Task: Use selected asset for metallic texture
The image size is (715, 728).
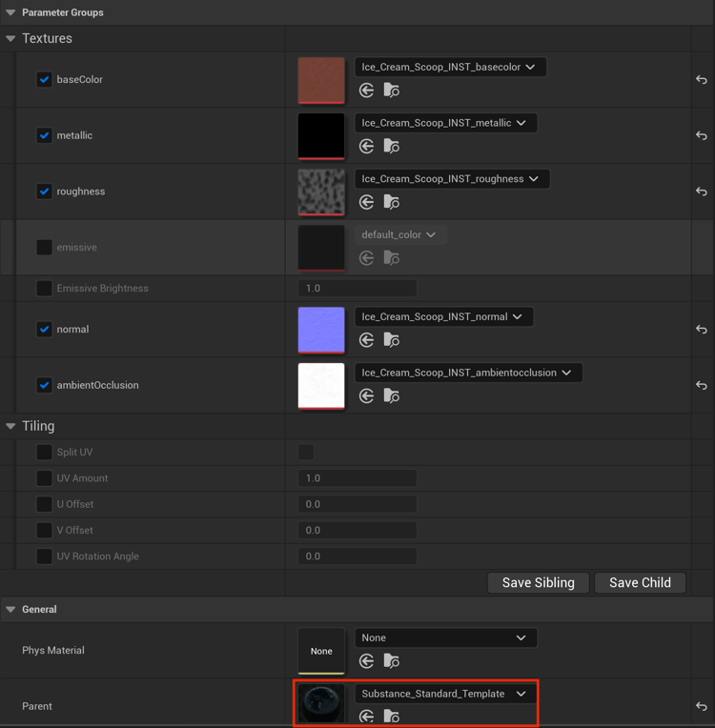Action: pyautogui.click(x=367, y=146)
